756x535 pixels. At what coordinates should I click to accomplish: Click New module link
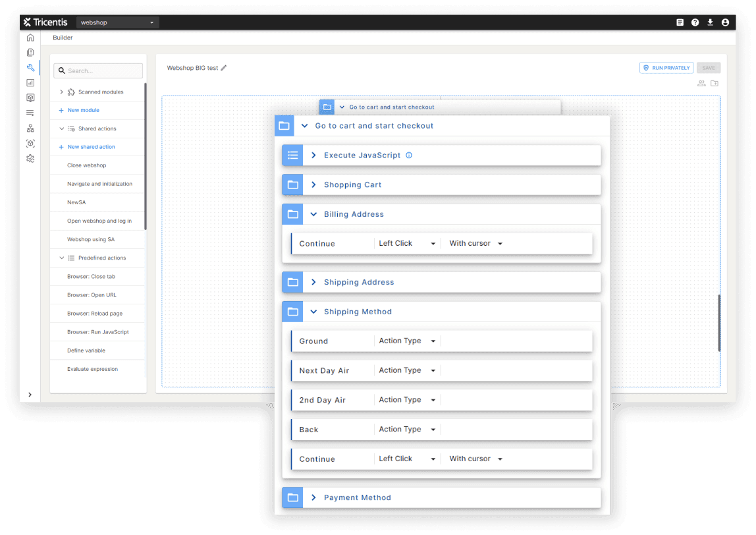[x=79, y=110]
